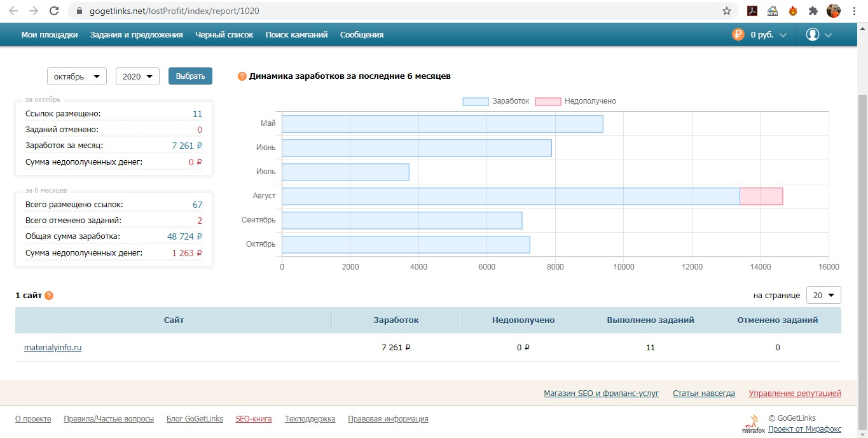Open the materialyinfo.ru site link
Viewport: 868px width, 438px height.
pyautogui.click(x=53, y=348)
